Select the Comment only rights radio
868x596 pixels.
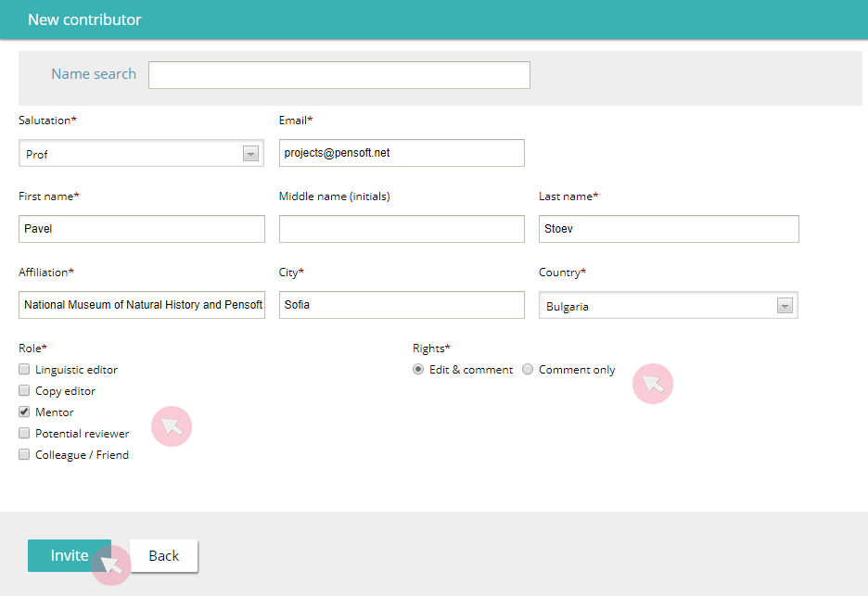(x=528, y=369)
